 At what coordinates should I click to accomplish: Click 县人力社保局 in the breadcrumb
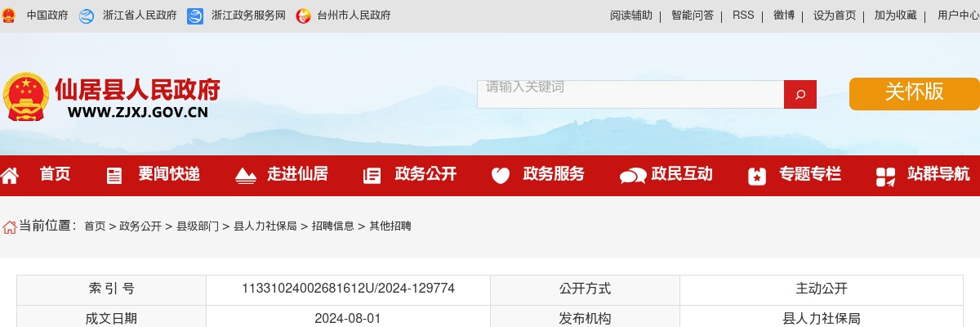click(265, 226)
